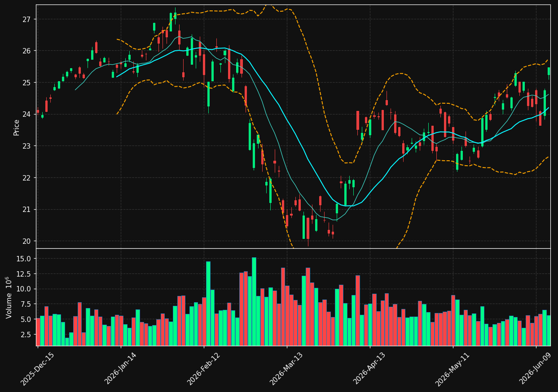
Task: Click the 2026-May-11 date label
Action: click(453, 368)
